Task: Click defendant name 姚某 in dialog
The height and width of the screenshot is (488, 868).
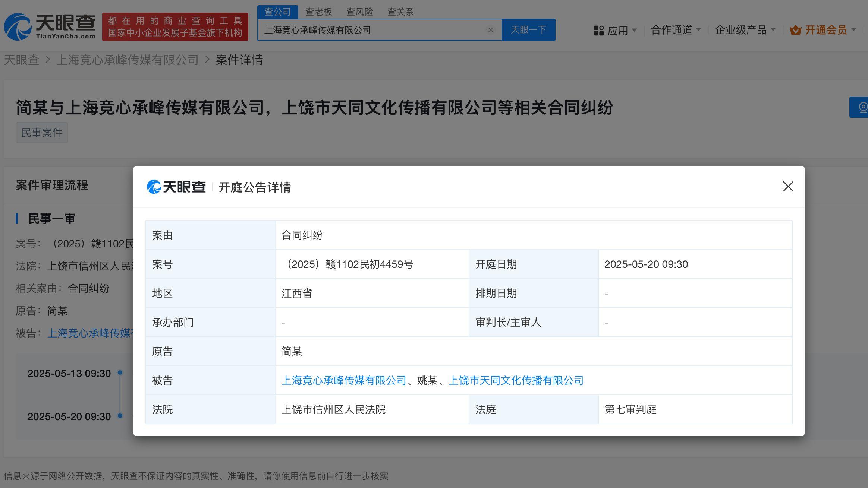Action: [427, 380]
